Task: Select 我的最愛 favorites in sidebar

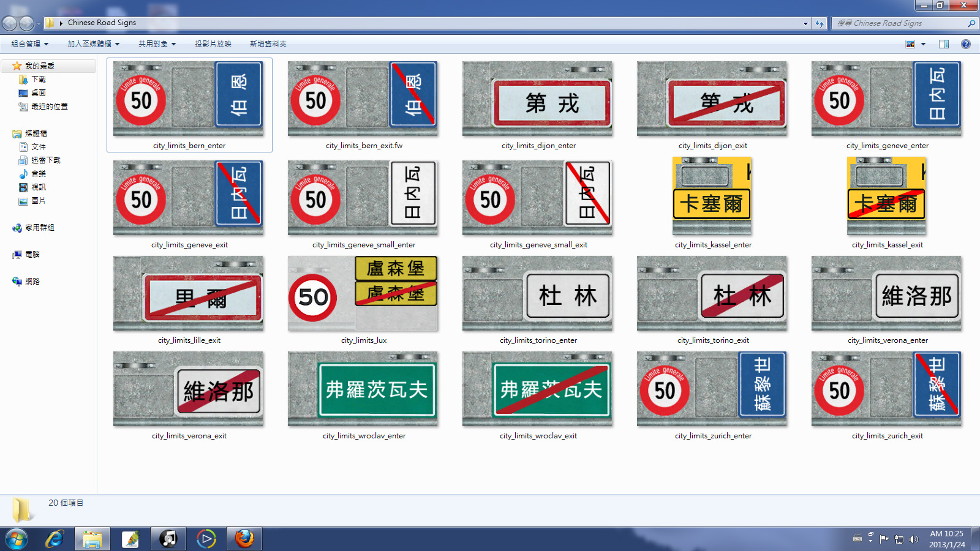Action: coord(40,66)
